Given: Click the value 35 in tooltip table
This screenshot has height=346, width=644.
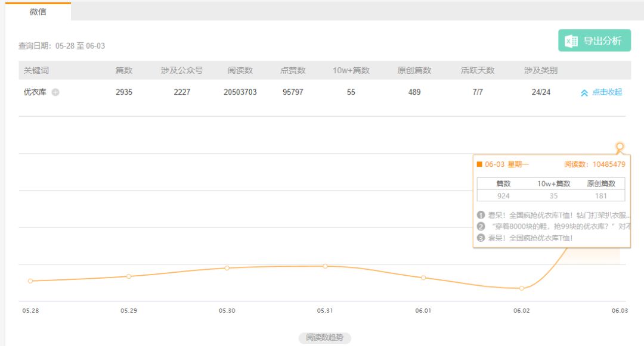Looking at the screenshot, I should (553, 196).
